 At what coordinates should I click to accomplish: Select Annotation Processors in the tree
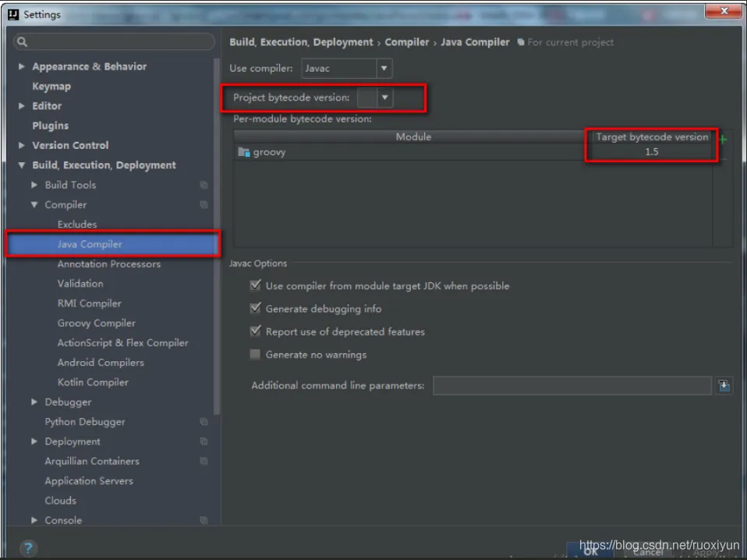tap(109, 264)
